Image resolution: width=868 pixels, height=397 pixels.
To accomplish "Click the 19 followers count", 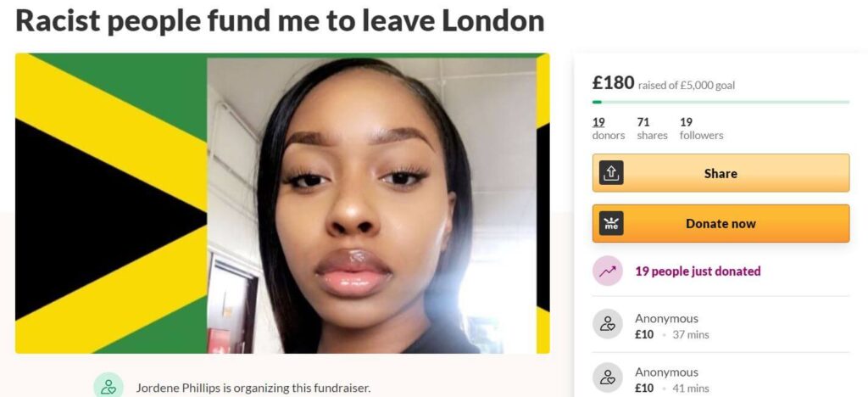I will click(x=701, y=128).
